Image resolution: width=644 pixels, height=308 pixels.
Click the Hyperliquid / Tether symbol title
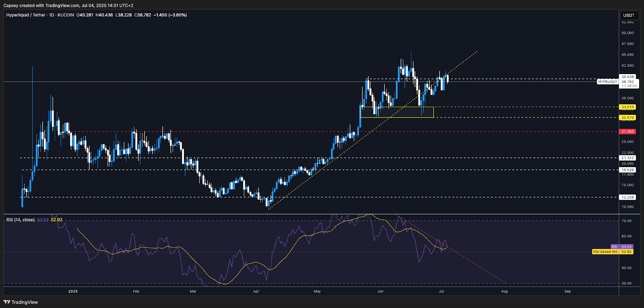pos(26,15)
